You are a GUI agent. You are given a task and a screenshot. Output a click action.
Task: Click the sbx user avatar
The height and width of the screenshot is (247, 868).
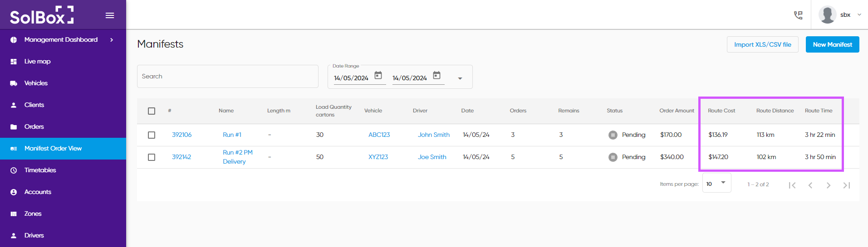827,15
